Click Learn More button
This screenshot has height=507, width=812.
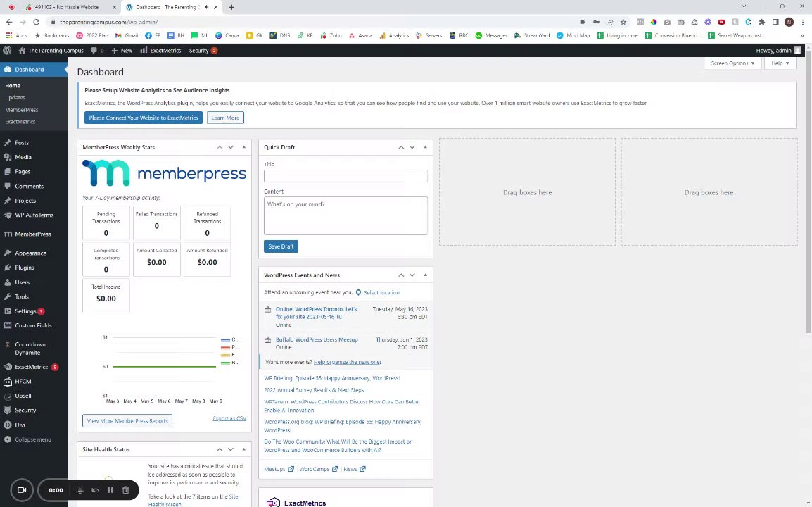click(x=225, y=118)
